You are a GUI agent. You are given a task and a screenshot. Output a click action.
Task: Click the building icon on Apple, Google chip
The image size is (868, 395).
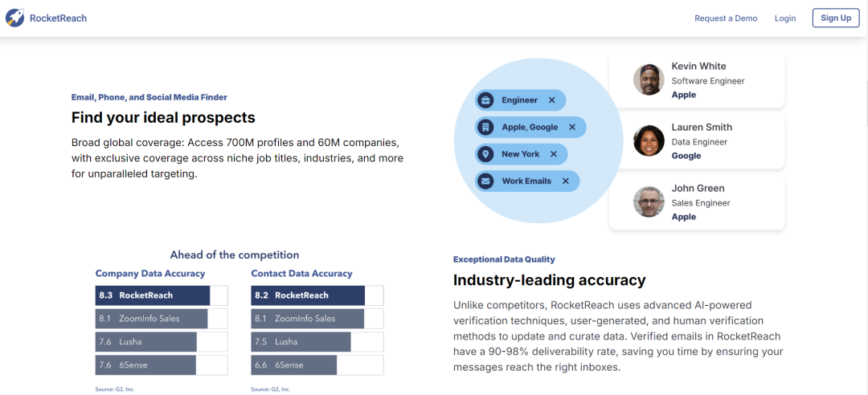tap(485, 127)
